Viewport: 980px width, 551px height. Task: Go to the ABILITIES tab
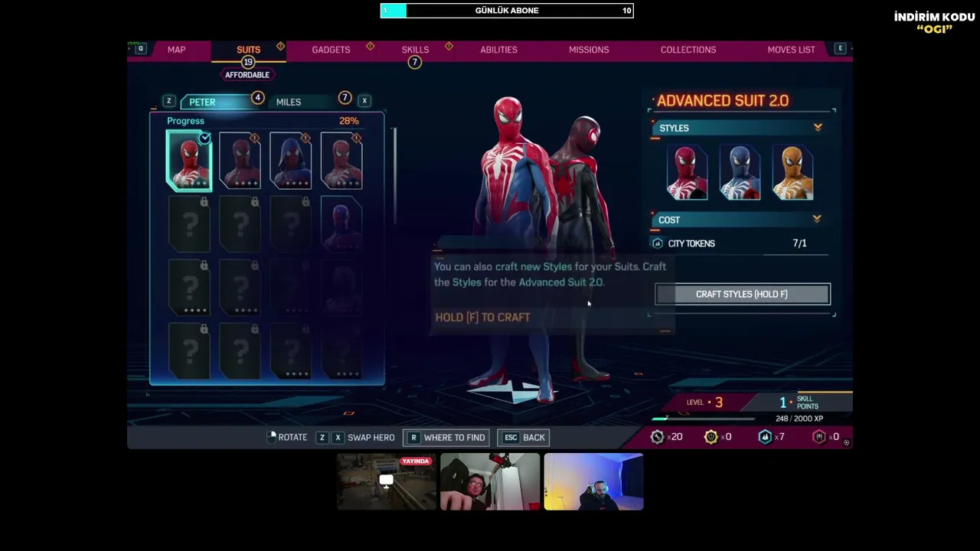coord(498,50)
